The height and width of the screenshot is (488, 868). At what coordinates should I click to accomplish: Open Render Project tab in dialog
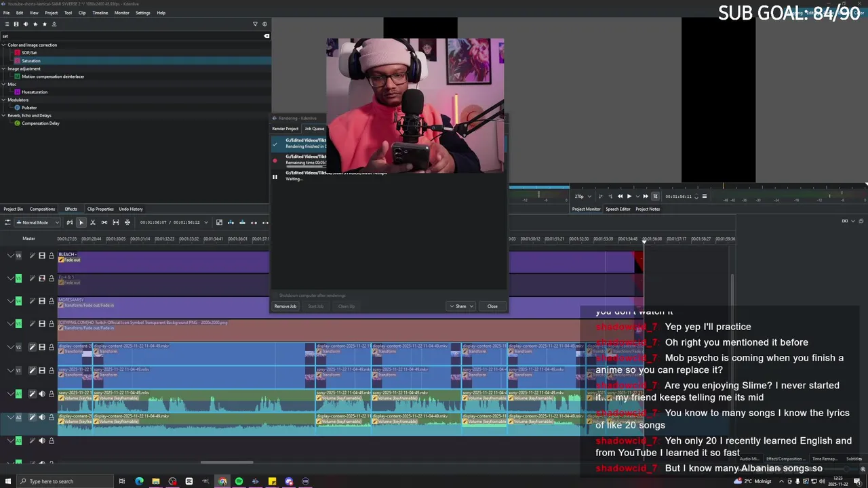point(285,129)
